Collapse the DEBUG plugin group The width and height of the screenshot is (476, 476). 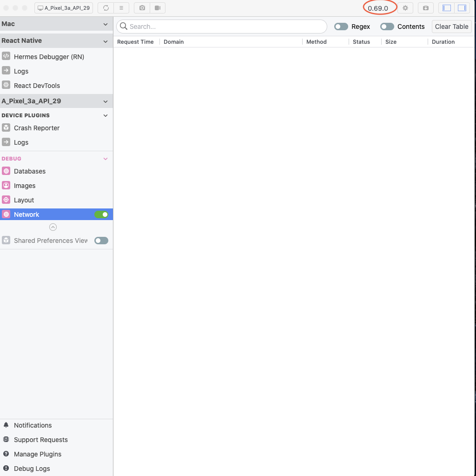(x=106, y=158)
